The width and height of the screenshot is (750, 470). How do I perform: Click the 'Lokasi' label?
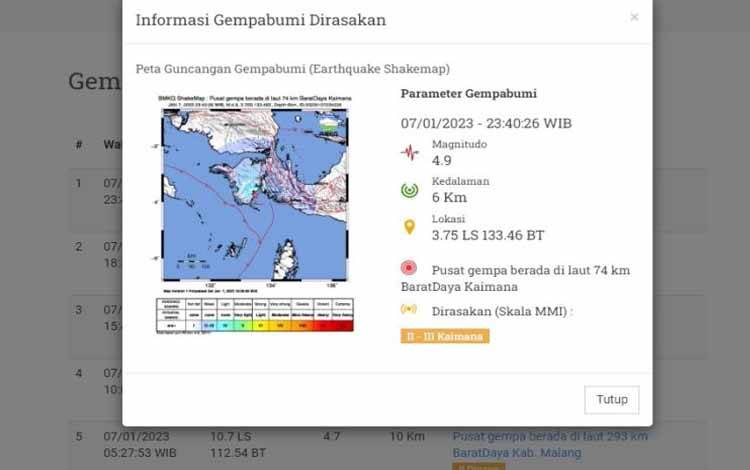[x=448, y=219]
